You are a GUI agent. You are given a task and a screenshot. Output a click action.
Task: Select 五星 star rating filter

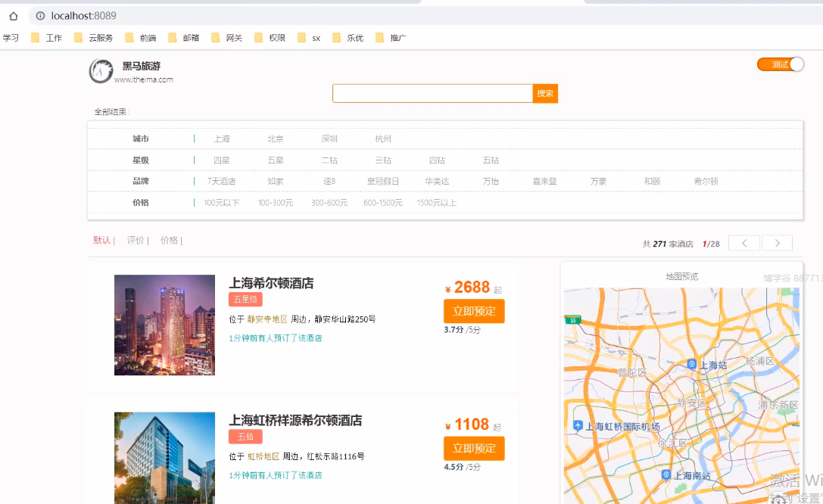[276, 160]
